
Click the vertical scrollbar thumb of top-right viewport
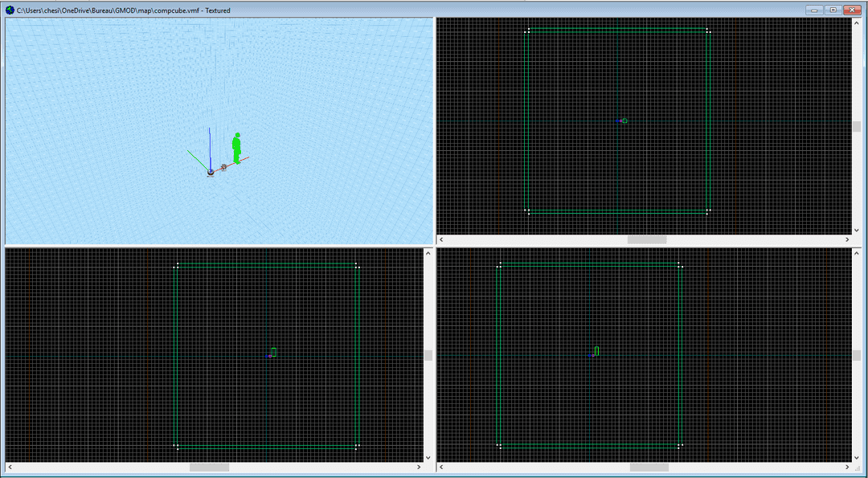(857, 127)
